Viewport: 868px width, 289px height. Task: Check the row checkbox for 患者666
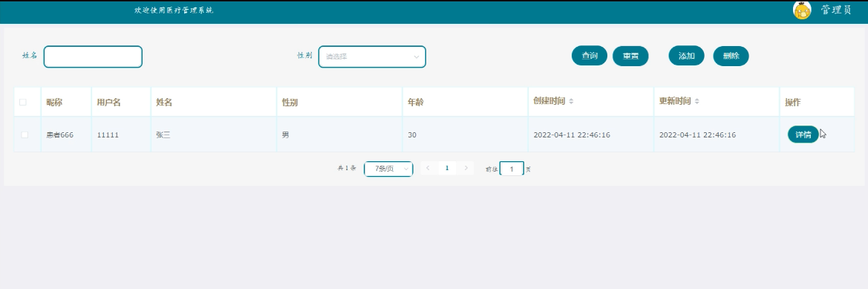tap(25, 134)
